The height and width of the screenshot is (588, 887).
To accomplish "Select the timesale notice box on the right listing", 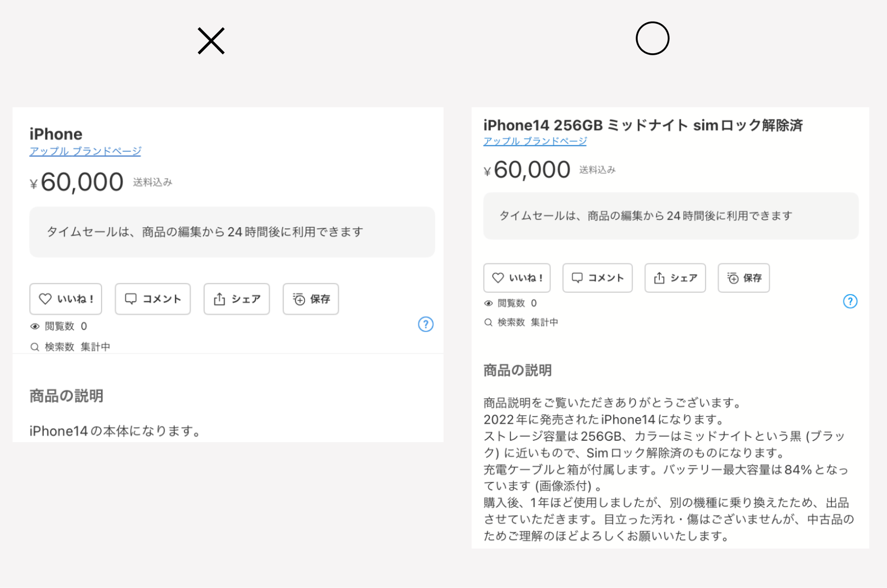I will (671, 216).
